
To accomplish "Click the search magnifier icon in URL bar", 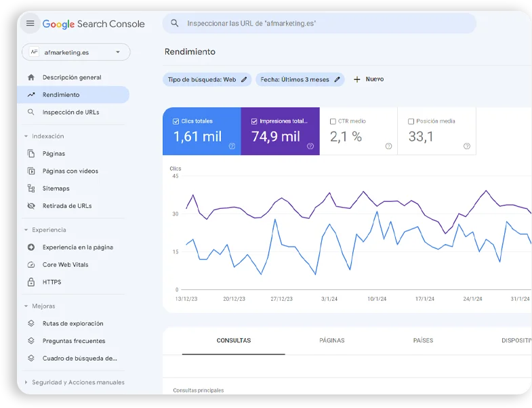I will [x=174, y=23].
